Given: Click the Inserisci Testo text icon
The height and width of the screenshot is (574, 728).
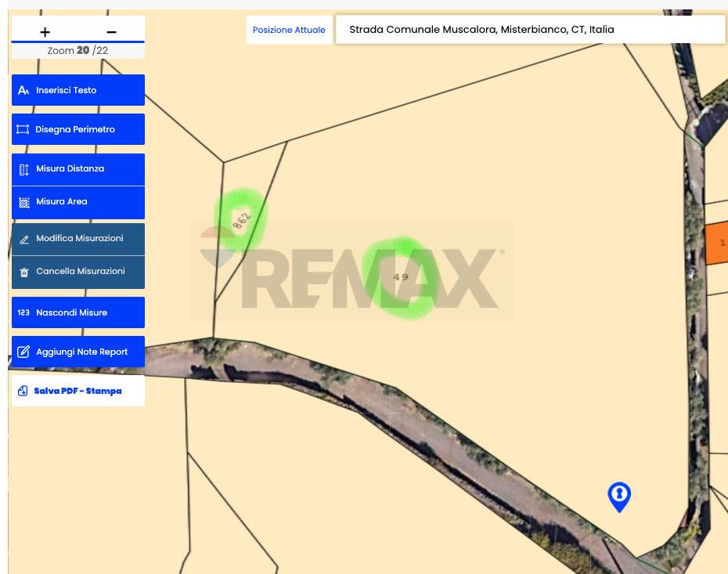Looking at the screenshot, I should click(x=23, y=91).
